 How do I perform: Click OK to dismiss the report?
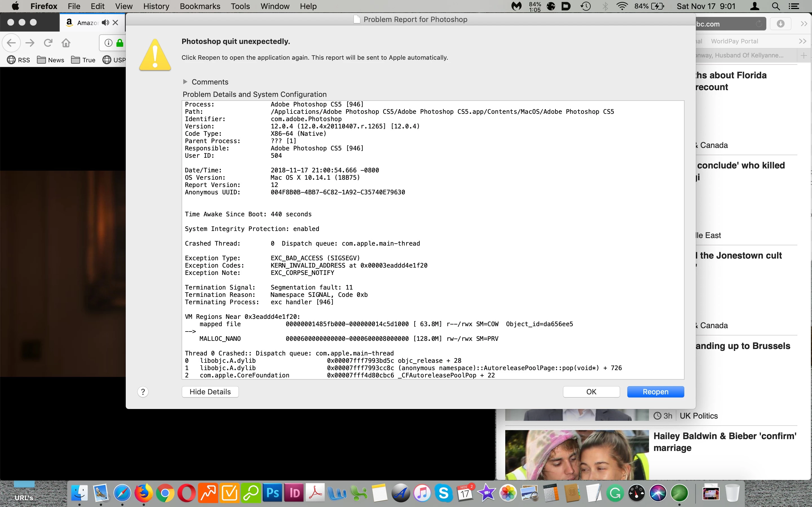click(x=591, y=392)
